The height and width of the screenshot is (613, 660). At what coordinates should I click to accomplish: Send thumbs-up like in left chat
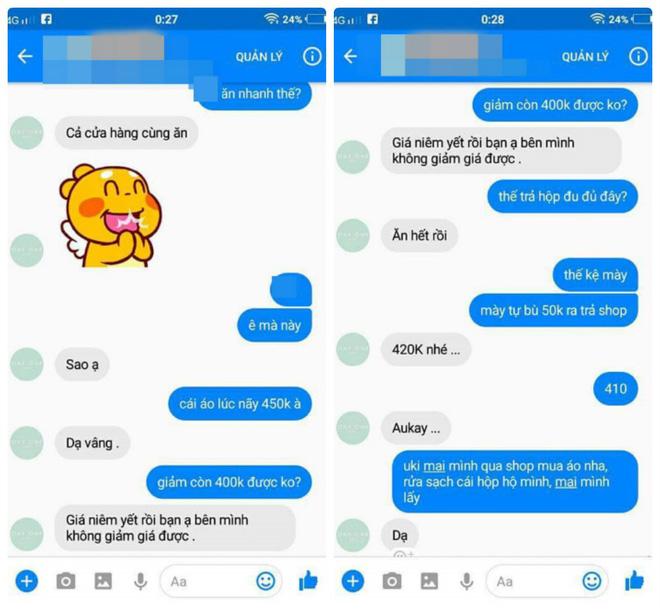click(x=308, y=581)
